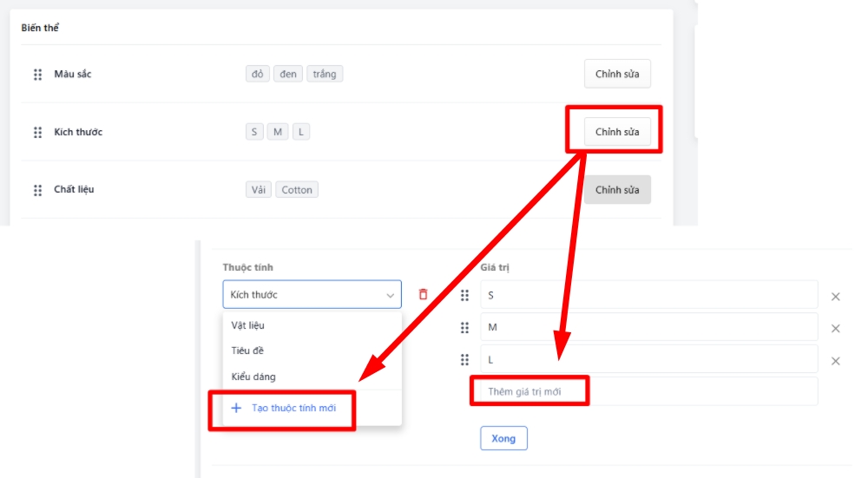Click the Xong button

pyautogui.click(x=503, y=438)
